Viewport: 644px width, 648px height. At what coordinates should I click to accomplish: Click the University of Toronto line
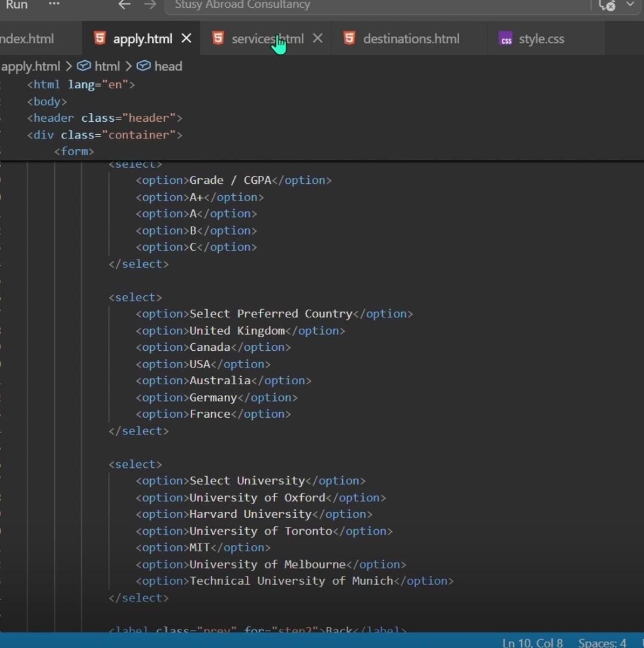(x=264, y=532)
